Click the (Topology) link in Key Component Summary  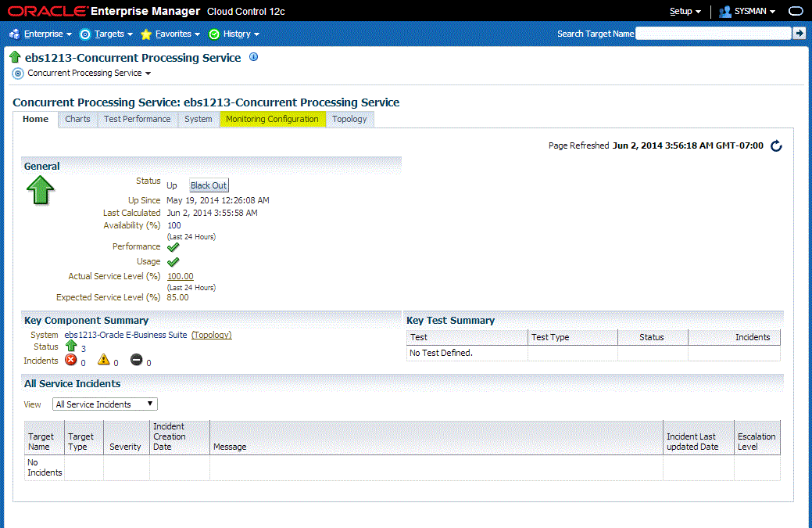tap(211, 336)
